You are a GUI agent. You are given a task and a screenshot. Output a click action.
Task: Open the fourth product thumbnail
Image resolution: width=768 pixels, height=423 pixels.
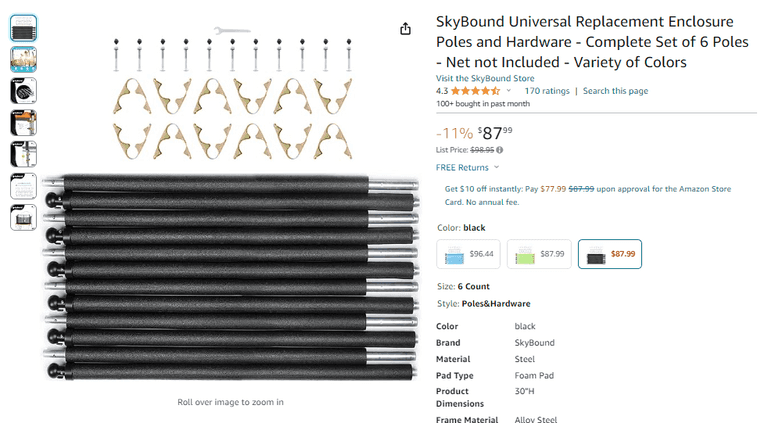tap(24, 122)
